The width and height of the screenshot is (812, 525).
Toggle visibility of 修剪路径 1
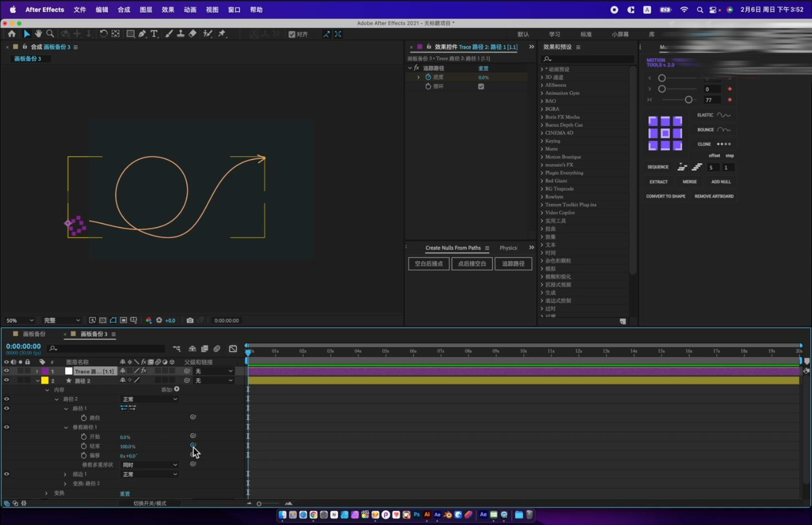pos(7,428)
